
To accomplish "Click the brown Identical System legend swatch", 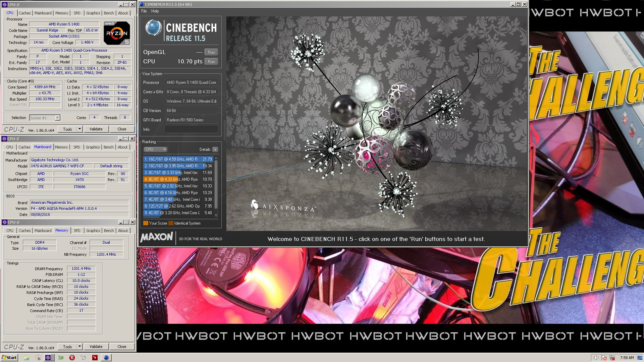I will (171, 223).
